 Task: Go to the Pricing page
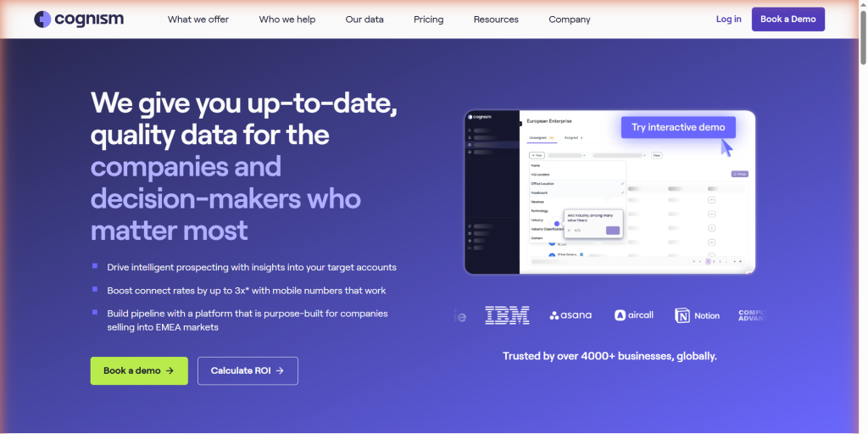tap(428, 19)
